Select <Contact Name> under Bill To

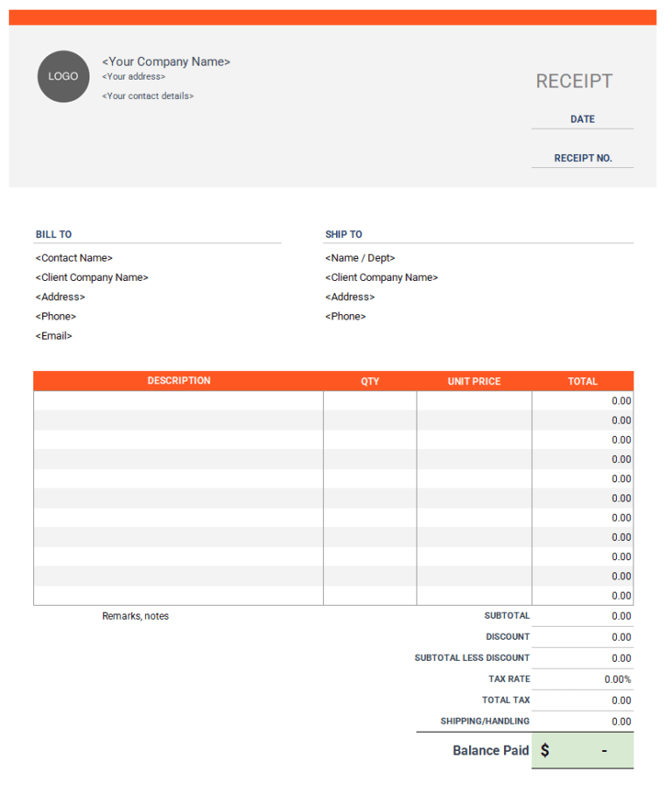pos(74,258)
